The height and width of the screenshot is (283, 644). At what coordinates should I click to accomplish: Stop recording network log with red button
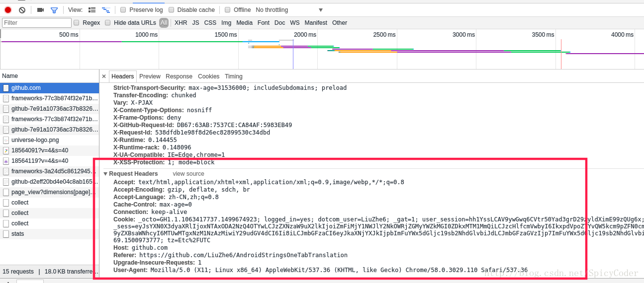coord(8,10)
